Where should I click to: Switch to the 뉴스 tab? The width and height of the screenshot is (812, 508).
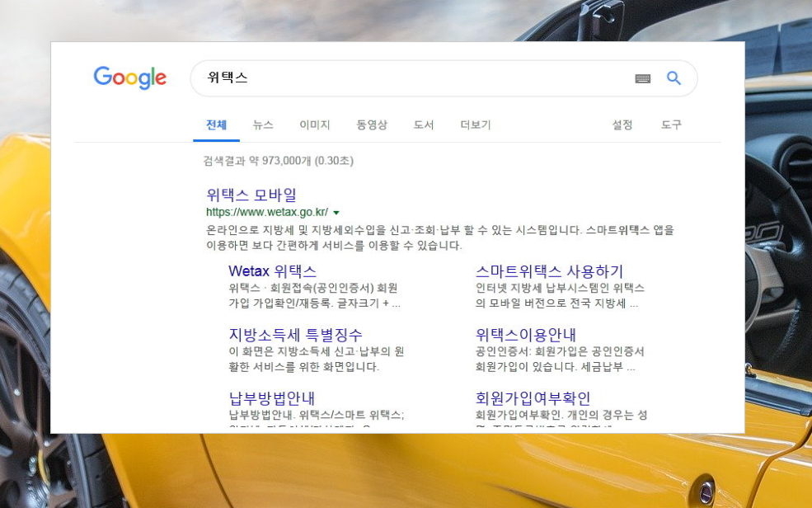coord(263,125)
